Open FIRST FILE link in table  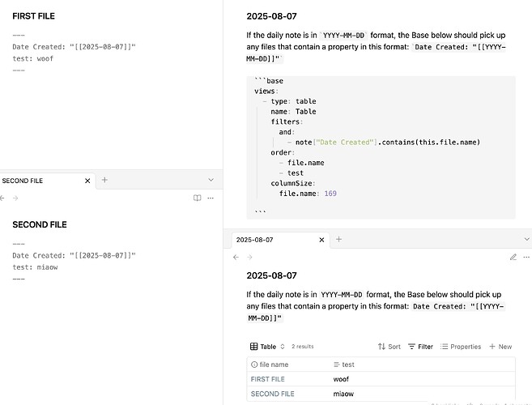pyautogui.click(x=268, y=379)
